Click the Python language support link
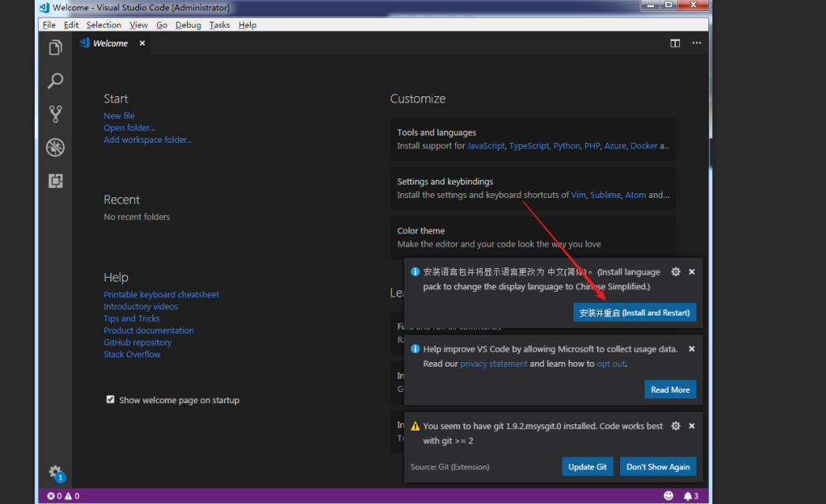The image size is (826, 504). coord(566,146)
